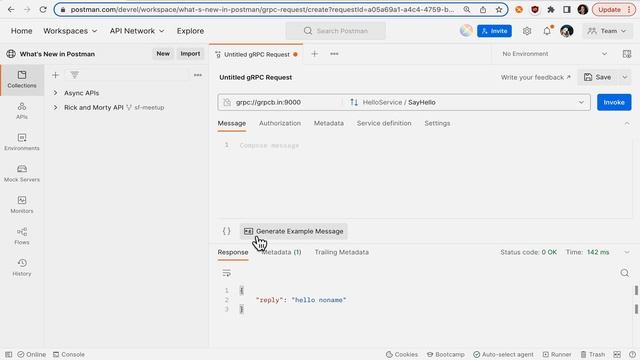This screenshot has width=640, height=360.
Task: Open the notifications bell
Action: coord(547,31)
